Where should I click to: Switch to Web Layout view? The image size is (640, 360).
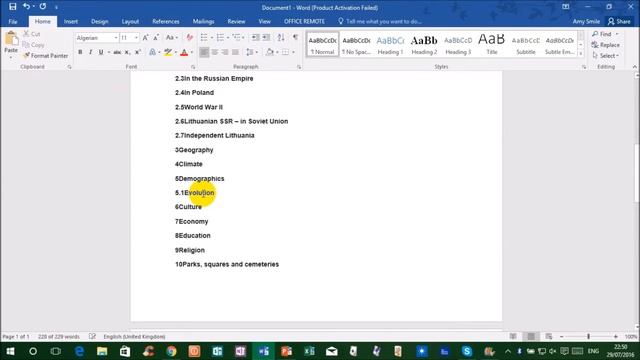pos(549,336)
